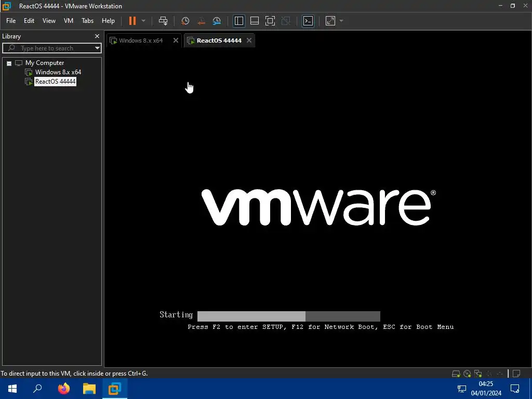Open the Edit menu
This screenshot has height=399, width=532.
pyautogui.click(x=29, y=21)
